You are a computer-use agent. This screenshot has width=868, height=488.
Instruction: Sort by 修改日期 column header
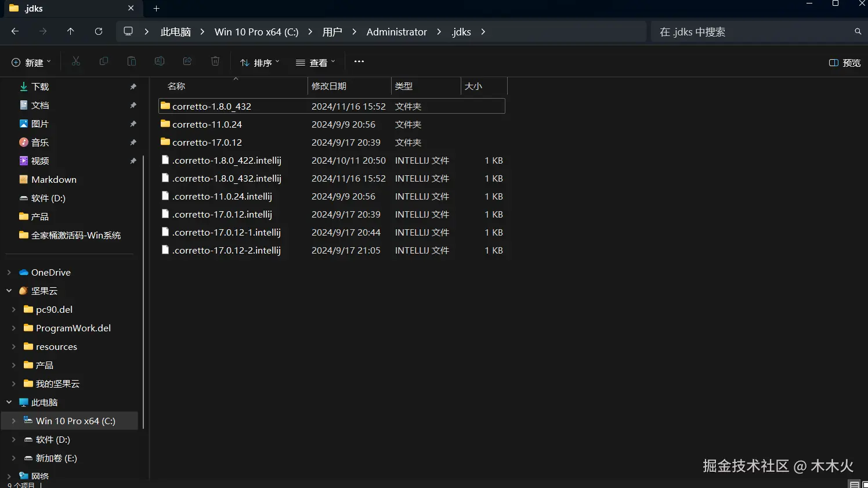pos(350,86)
